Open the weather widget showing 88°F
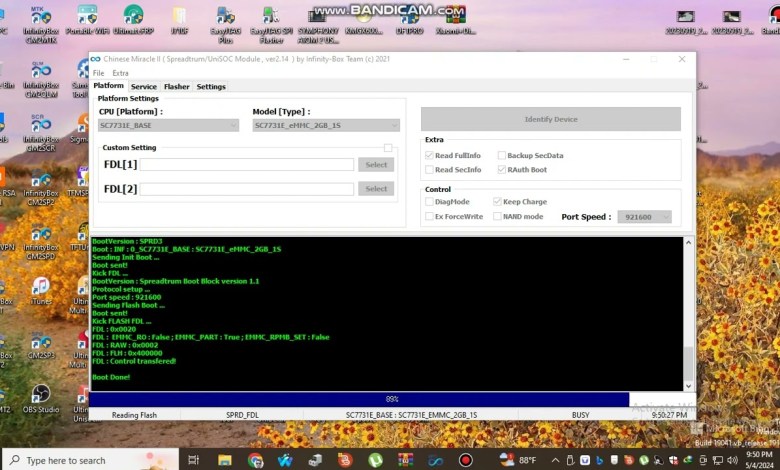The width and height of the screenshot is (780, 470). coord(518,460)
